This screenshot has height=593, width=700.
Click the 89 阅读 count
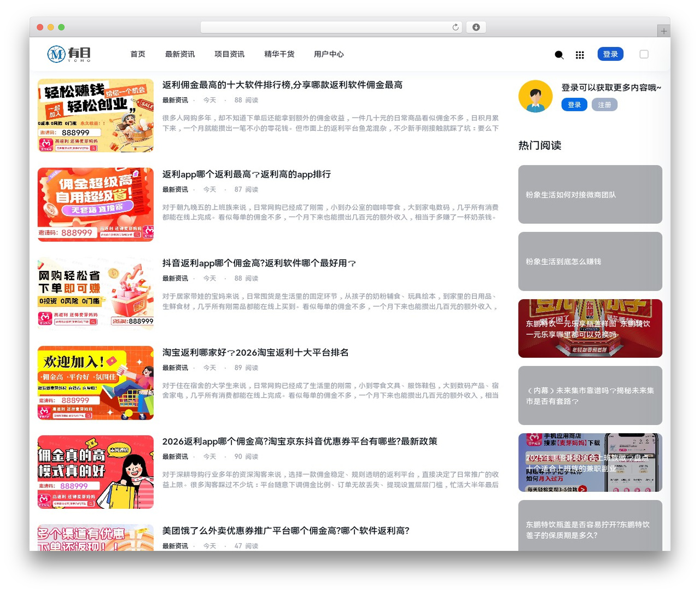click(x=246, y=368)
